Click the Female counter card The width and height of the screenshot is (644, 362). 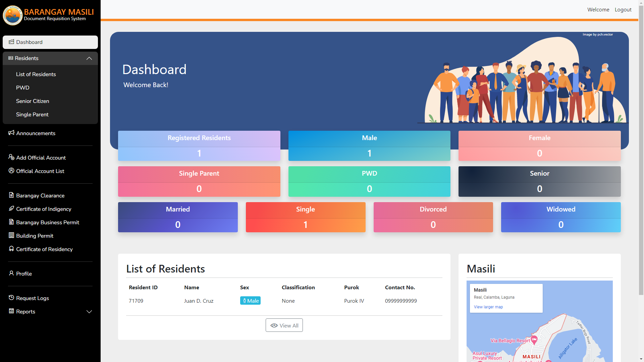click(539, 145)
